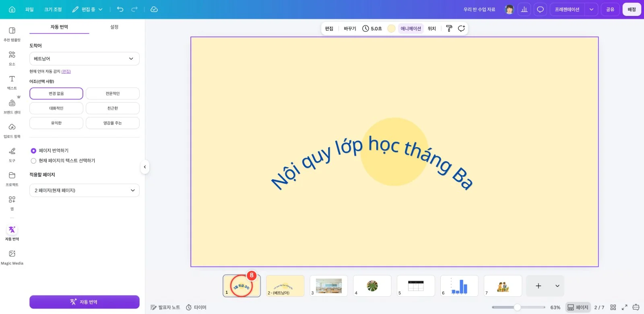
Task: Choose the 친근한 tone option
Action: (113, 108)
